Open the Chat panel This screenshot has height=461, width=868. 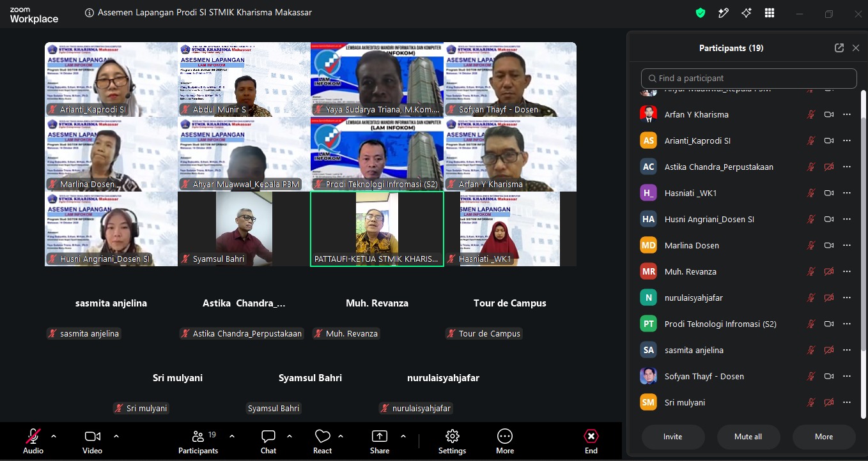pos(268,441)
